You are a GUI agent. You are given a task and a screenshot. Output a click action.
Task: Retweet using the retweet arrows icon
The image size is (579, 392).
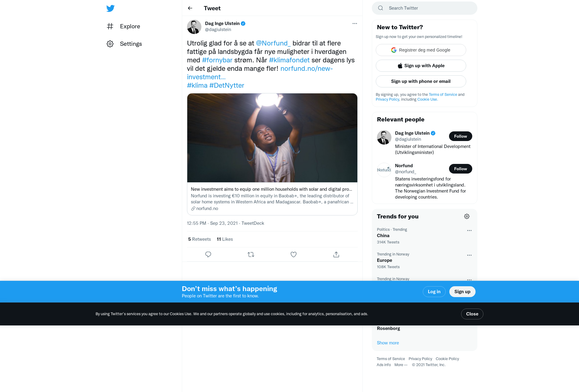coord(251,255)
